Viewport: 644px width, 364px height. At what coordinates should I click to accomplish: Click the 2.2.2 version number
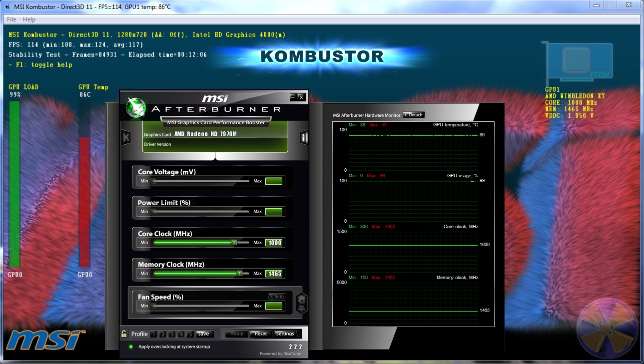coord(295,347)
